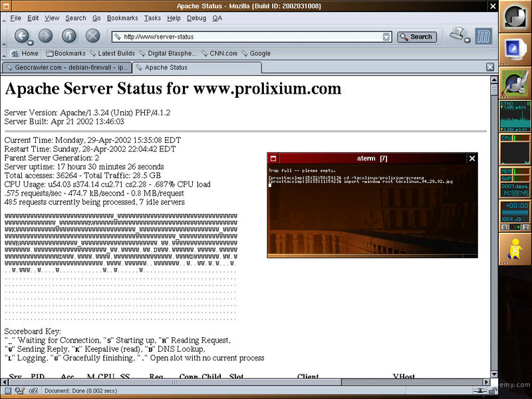Open the File menu

pos(15,18)
